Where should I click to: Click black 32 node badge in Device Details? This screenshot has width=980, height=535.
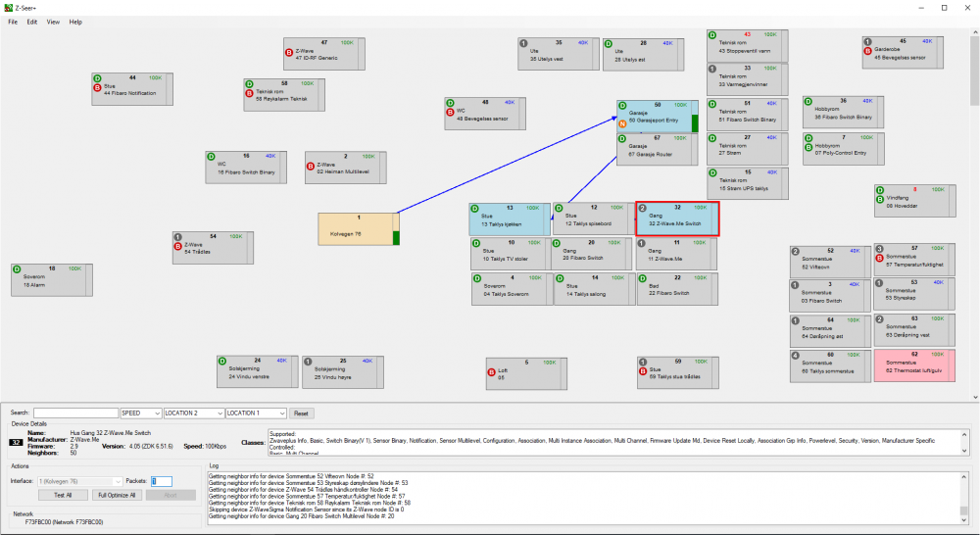click(15, 442)
